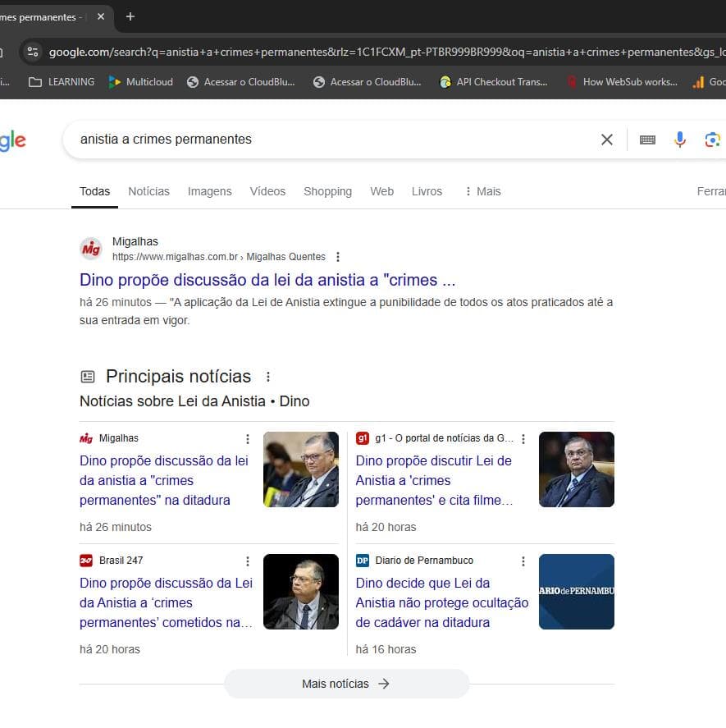Open Google Lens image search icon
This screenshot has width=726, height=728.
(711, 140)
